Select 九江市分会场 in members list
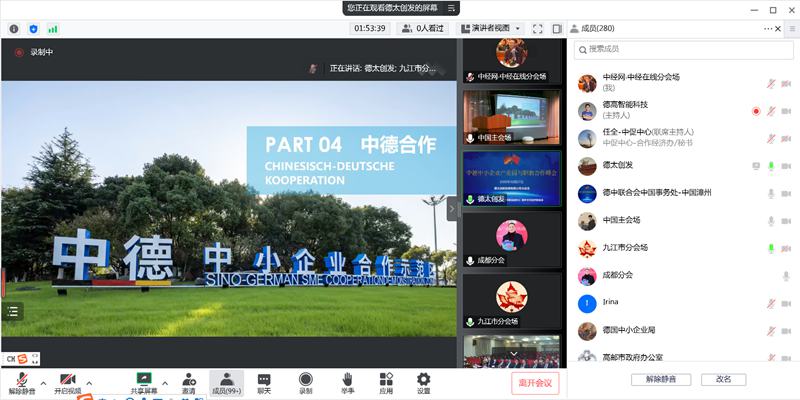Screen dimensions: 800x400 (x=684, y=248)
